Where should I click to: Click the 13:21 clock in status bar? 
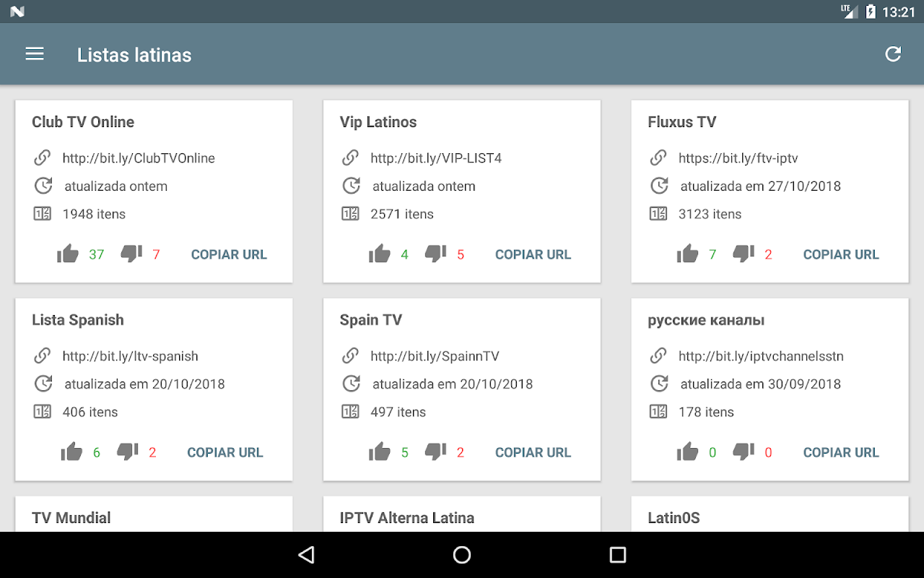(898, 12)
